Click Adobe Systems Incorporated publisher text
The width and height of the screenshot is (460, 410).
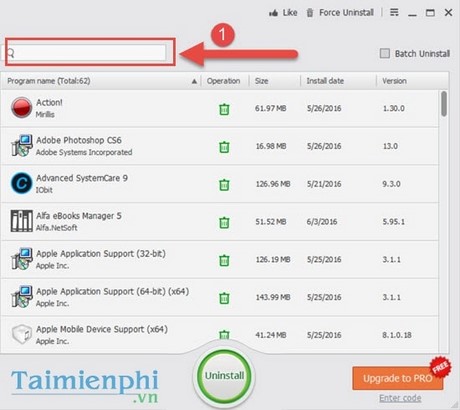click(x=84, y=152)
